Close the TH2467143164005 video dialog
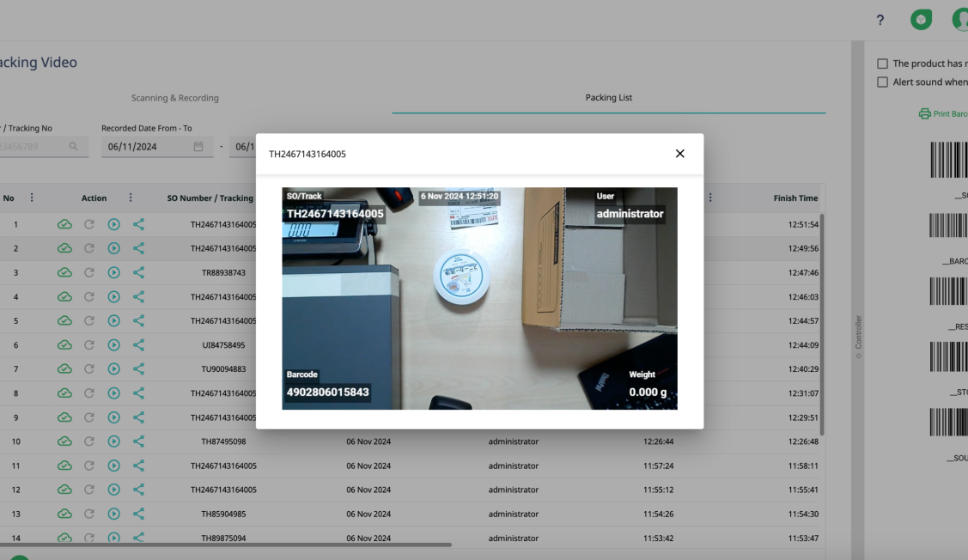 coord(679,154)
